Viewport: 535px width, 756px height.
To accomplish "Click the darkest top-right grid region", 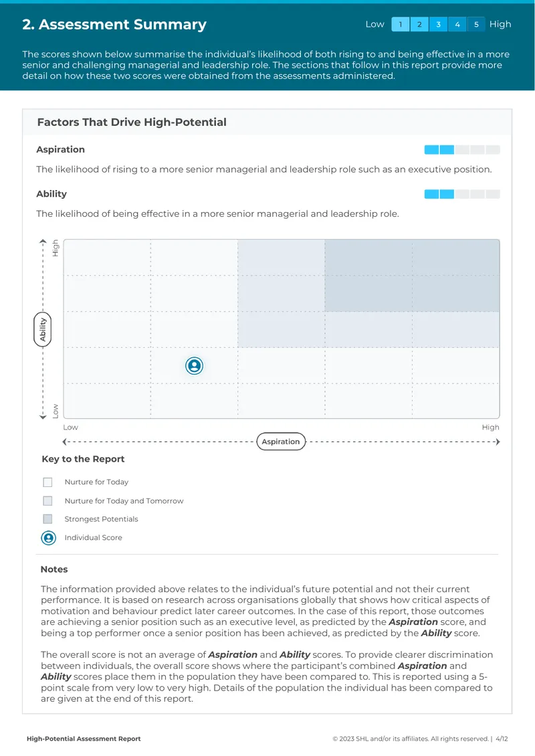I will [x=412, y=276].
